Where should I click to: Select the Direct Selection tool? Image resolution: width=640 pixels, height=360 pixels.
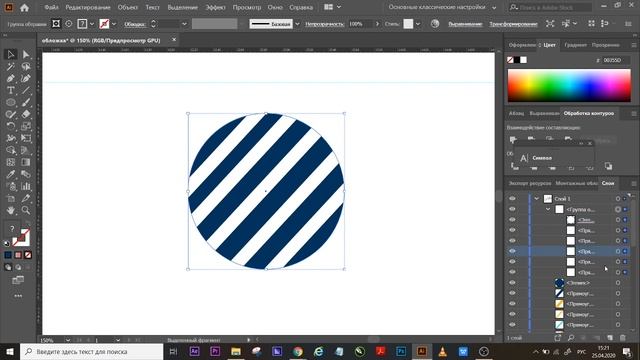pyautogui.click(x=26, y=54)
